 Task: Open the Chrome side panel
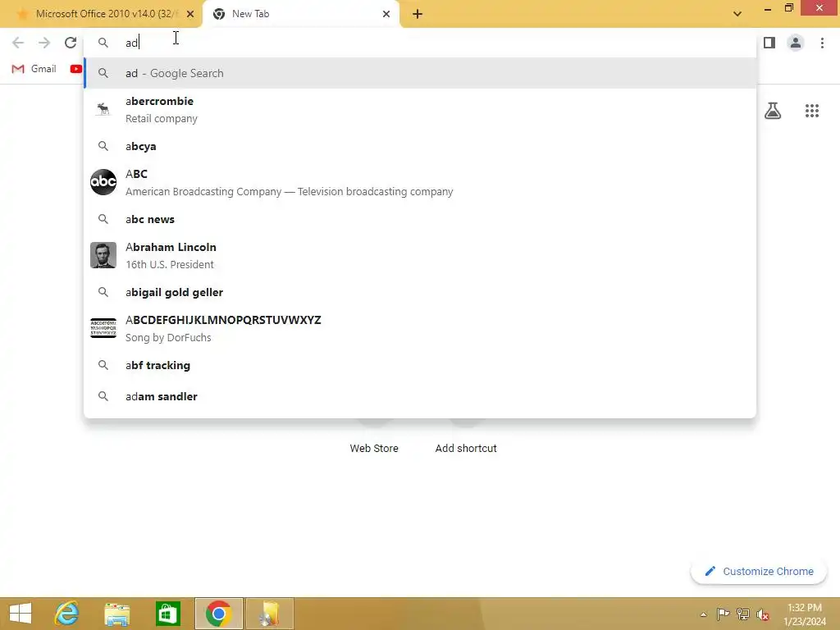(x=769, y=43)
